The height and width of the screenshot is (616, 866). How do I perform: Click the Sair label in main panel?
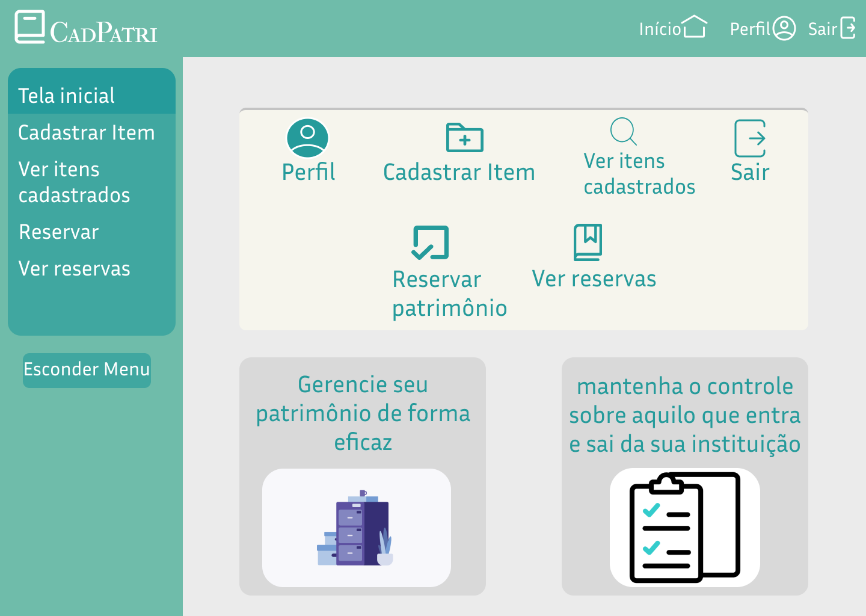[750, 172]
